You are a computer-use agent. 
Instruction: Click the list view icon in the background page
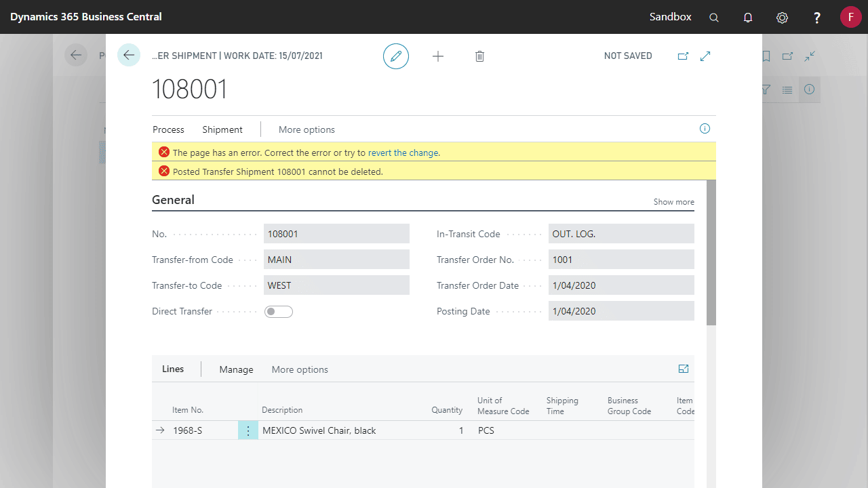tap(787, 89)
